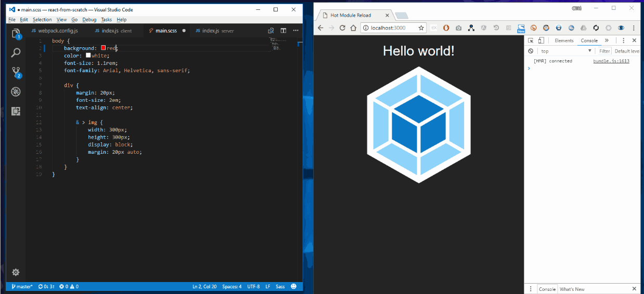Reload the localhost page in Chrome
The image size is (644, 294).
point(342,28)
